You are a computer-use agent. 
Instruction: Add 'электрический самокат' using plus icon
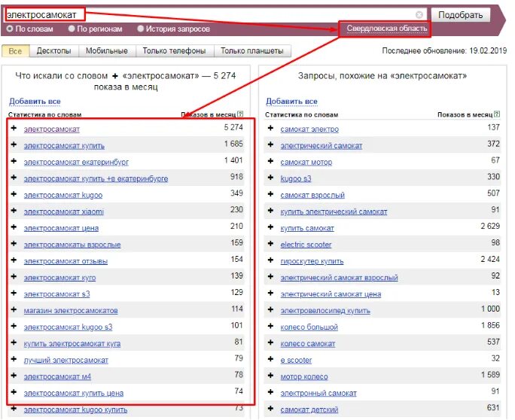coord(270,145)
